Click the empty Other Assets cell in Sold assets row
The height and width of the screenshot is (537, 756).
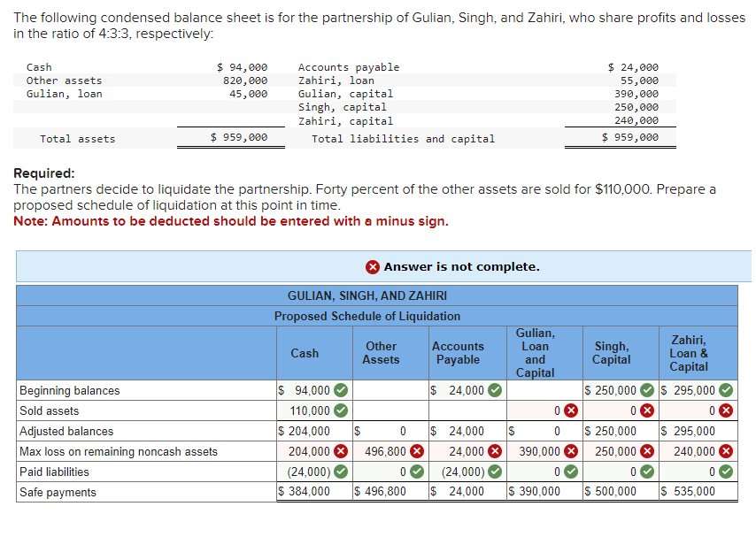(x=390, y=410)
